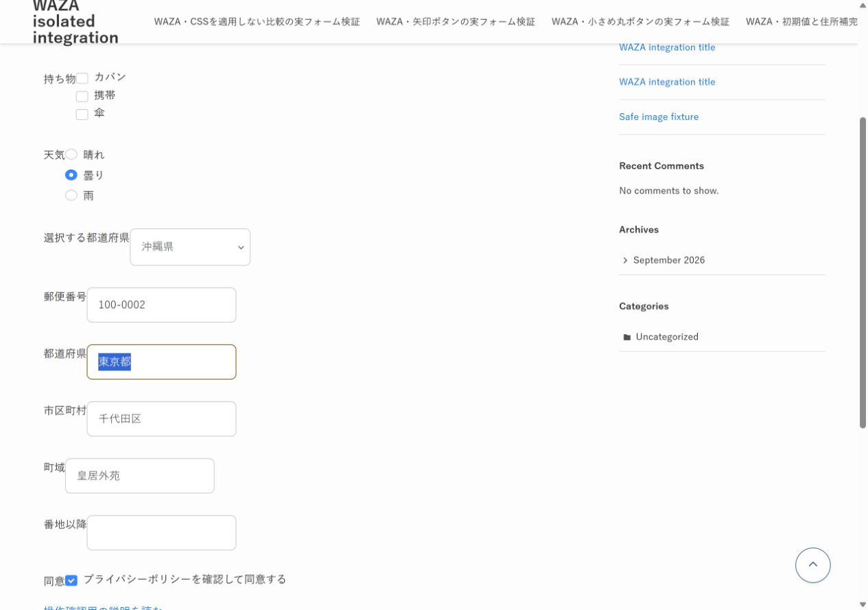Open the September 2026 archive link
Screen dimensions: 868x610
(669, 260)
